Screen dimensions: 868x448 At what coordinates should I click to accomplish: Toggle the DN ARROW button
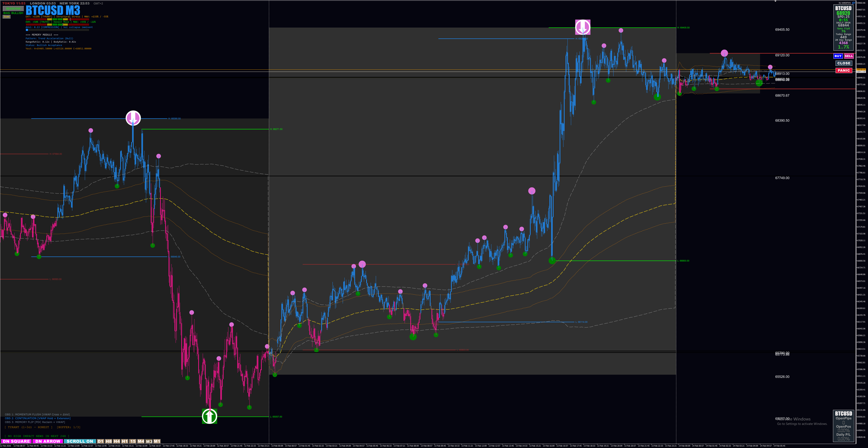click(x=48, y=441)
